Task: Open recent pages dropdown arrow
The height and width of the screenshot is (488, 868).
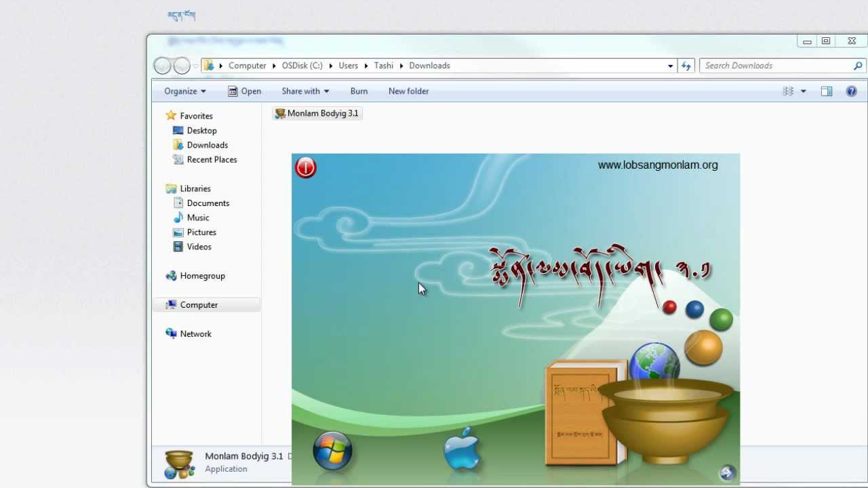Action: pyautogui.click(x=195, y=66)
